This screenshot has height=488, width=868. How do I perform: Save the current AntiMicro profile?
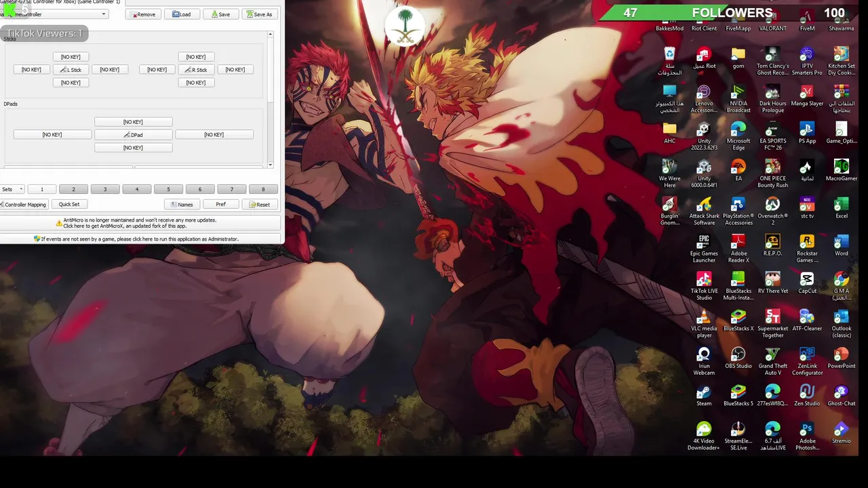(220, 14)
